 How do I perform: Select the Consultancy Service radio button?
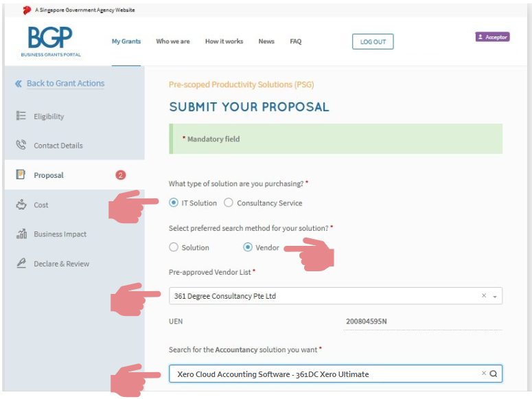coord(229,203)
